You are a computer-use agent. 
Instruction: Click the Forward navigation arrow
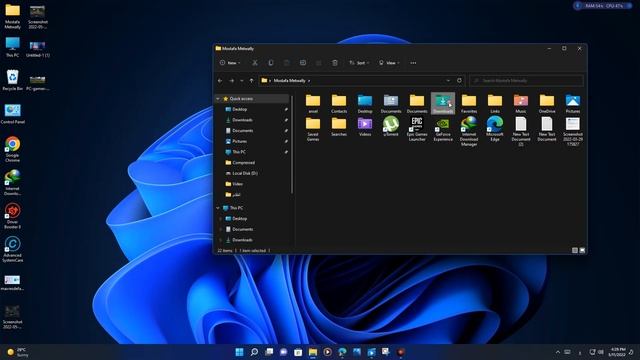pos(231,81)
